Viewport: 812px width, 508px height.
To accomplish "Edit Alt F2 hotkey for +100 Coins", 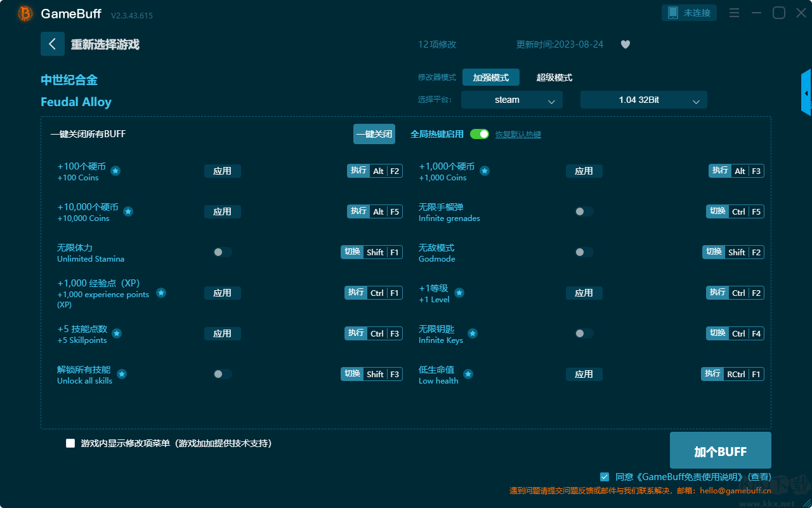I will pyautogui.click(x=375, y=171).
